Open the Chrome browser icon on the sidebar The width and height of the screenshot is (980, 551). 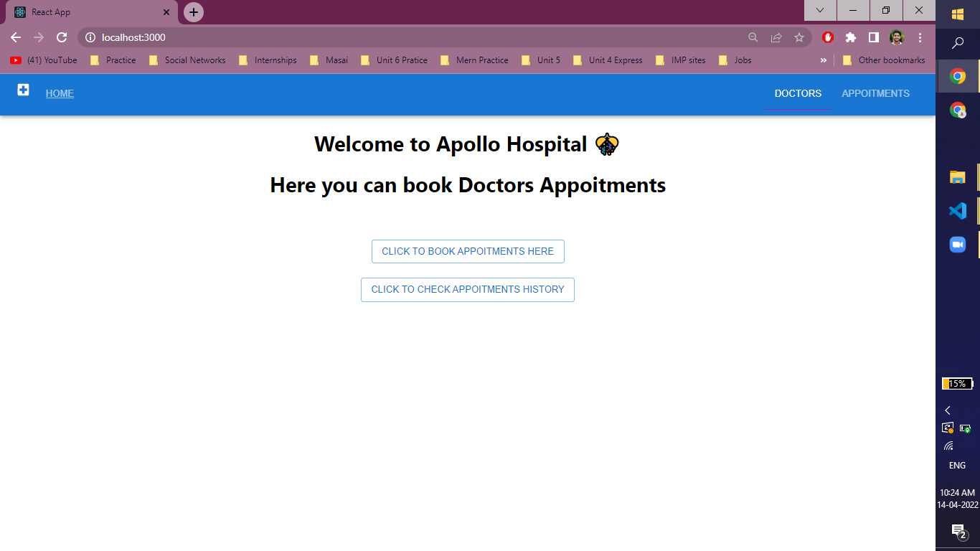(x=957, y=76)
